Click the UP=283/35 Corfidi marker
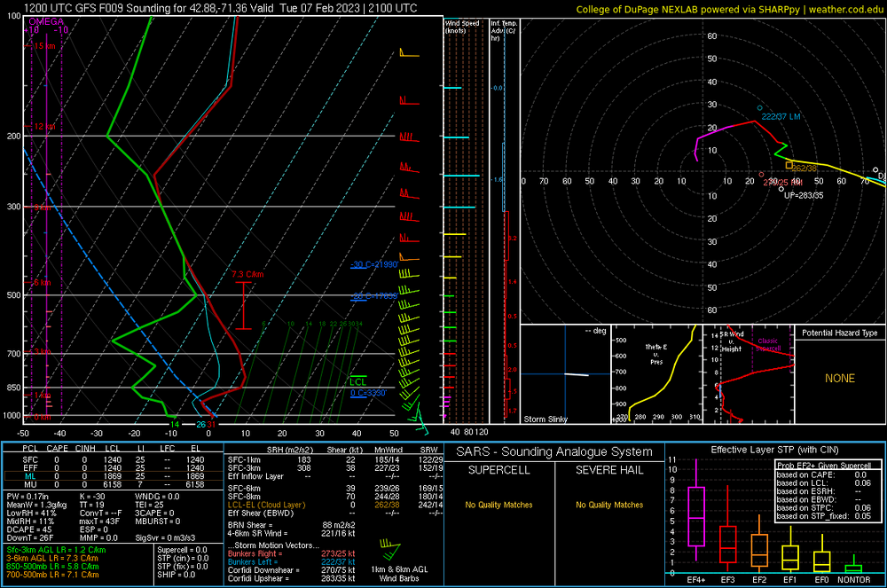Image resolution: width=887 pixels, height=588 pixels. [781, 189]
